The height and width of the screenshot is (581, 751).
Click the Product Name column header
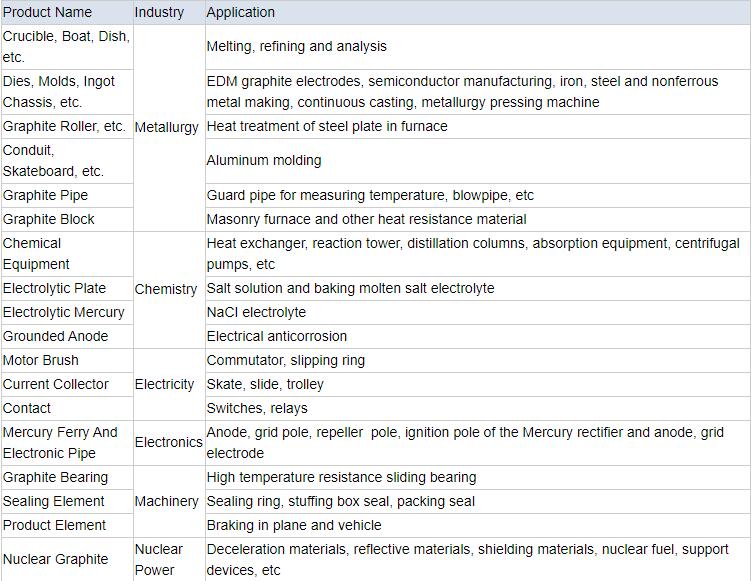48,12
